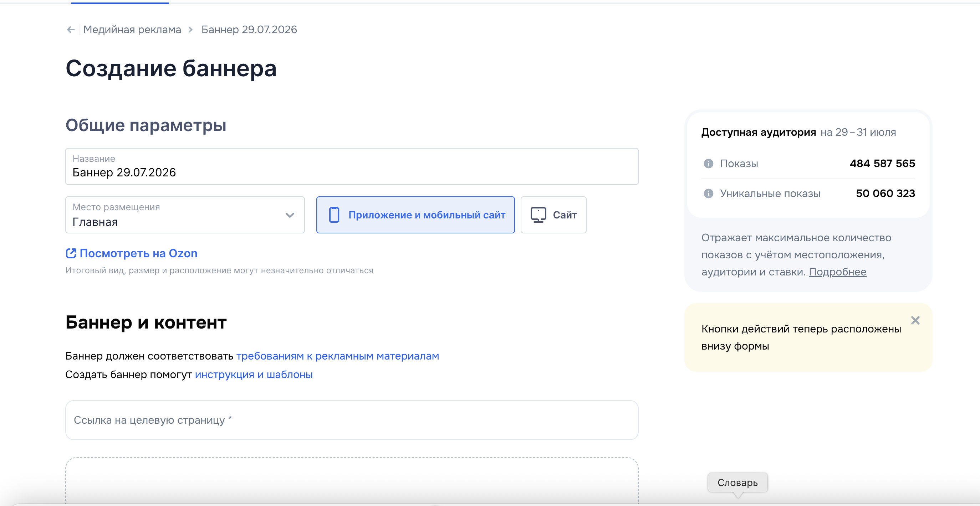980x506 pixels.
Task: Click the external link icon beside Посмотреть
Action: pyautogui.click(x=71, y=253)
